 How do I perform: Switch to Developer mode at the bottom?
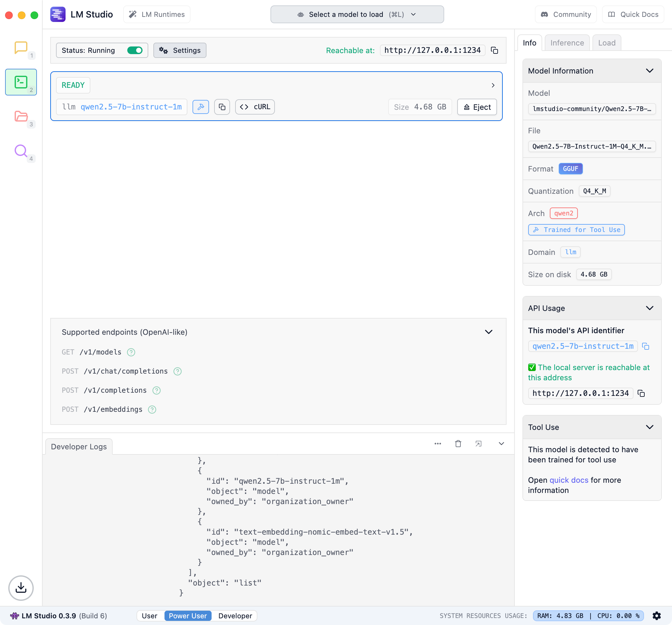(x=234, y=615)
